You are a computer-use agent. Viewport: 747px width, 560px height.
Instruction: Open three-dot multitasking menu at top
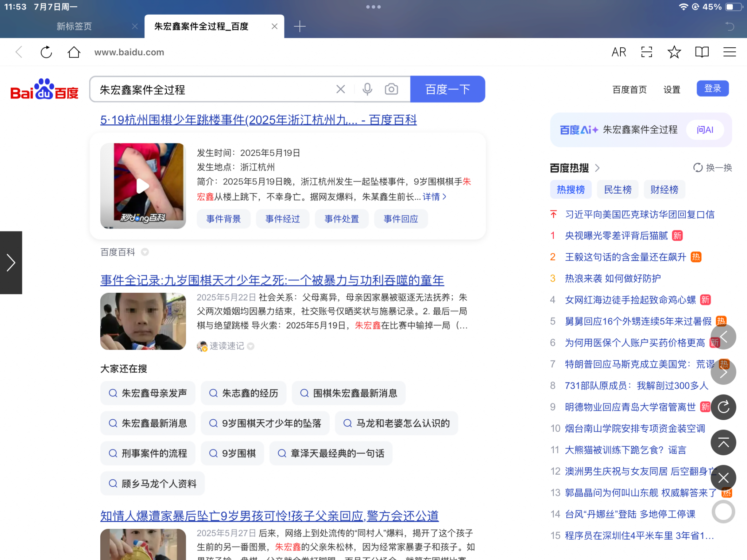373,7
